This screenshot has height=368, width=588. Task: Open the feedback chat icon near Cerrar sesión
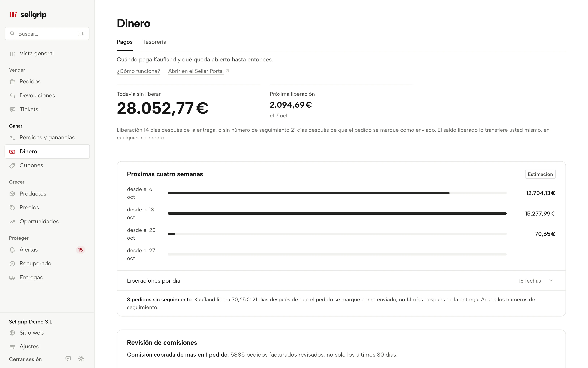(x=68, y=359)
